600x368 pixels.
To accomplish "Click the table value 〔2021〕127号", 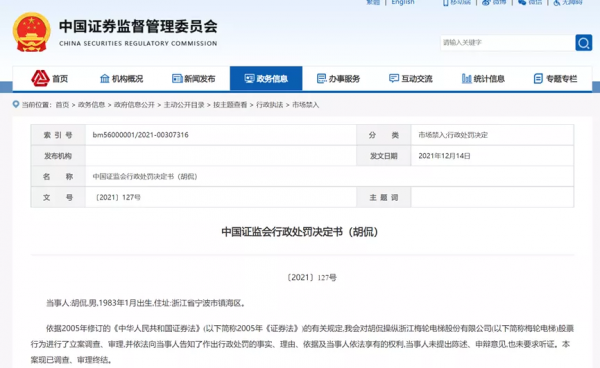I will pyautogui.click(x=117, y=197).
